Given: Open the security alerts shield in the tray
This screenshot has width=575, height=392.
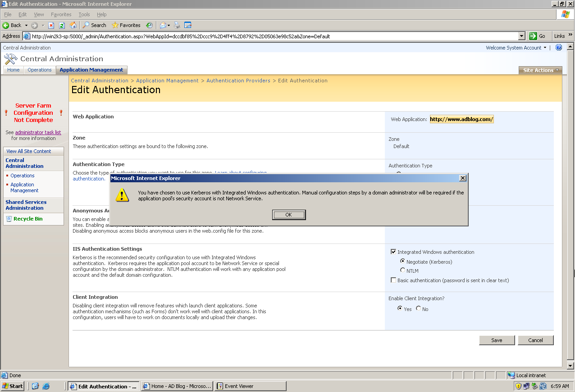Looking at the screenshot, I should point(519,386).
